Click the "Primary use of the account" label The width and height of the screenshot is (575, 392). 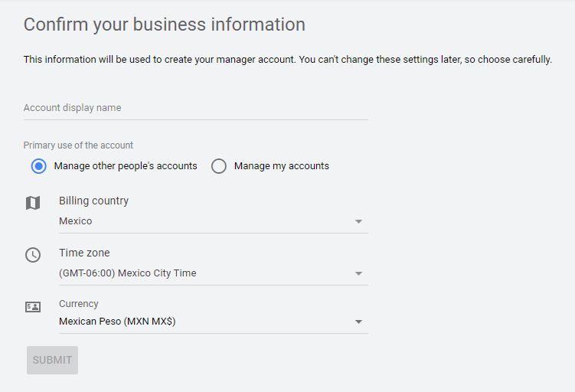tap(78, 145)
